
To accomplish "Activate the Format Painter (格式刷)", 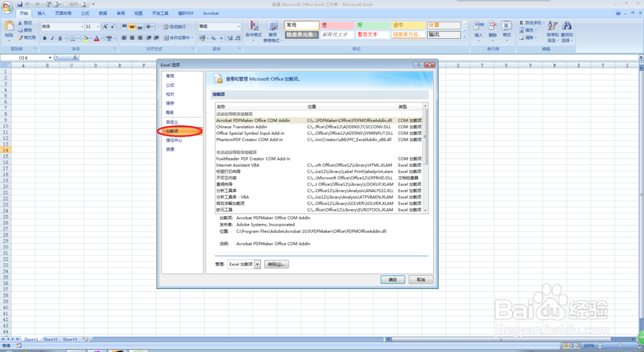I will [26, 37].
